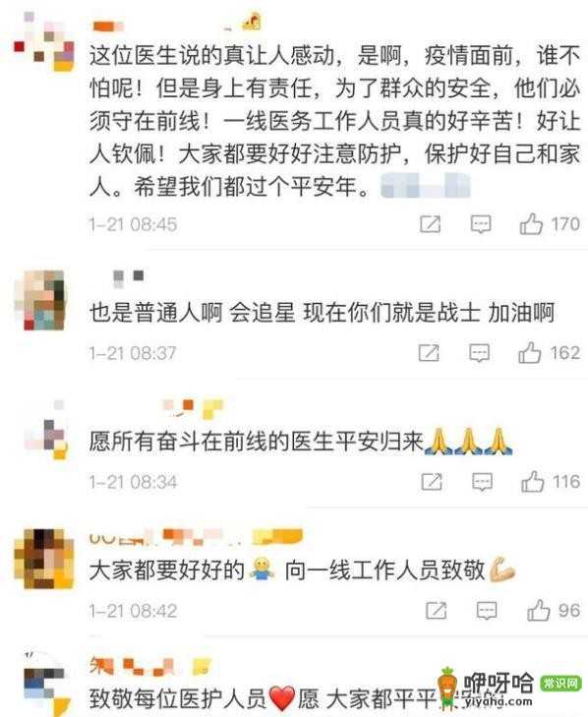Open avatar of the first commenter
The height and width of the screenshot is (717, 588).
[44, 42]
